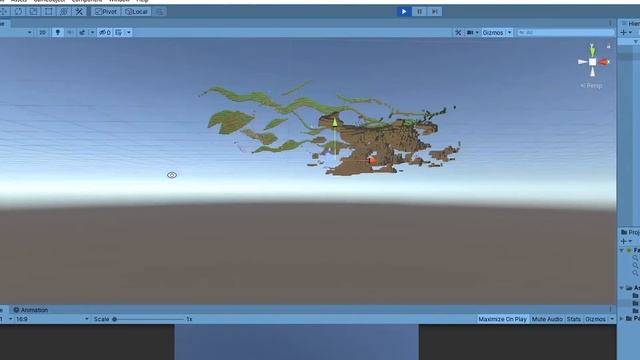Toggle Maximize On Play
The height and width of the screenshot is (360, 640).
tap(502, 319)
